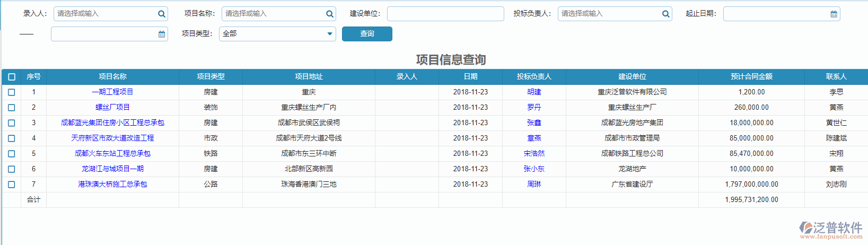Toggle the select-all checkbox in table header
The image size is (868, 245).
point(12,77)
